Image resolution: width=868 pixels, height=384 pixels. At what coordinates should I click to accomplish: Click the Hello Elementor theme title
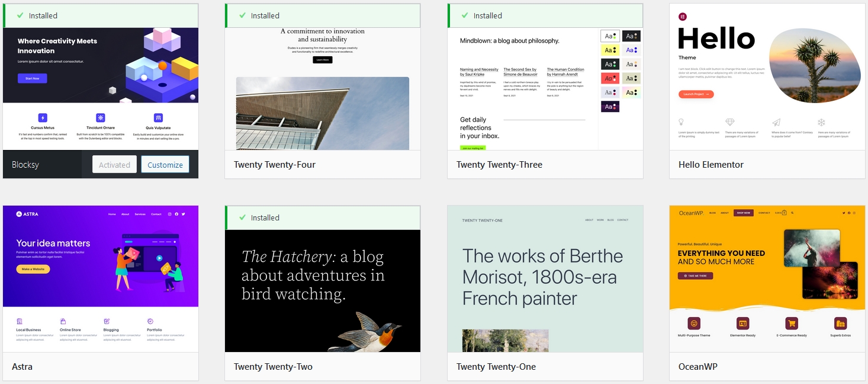(711, 165)
